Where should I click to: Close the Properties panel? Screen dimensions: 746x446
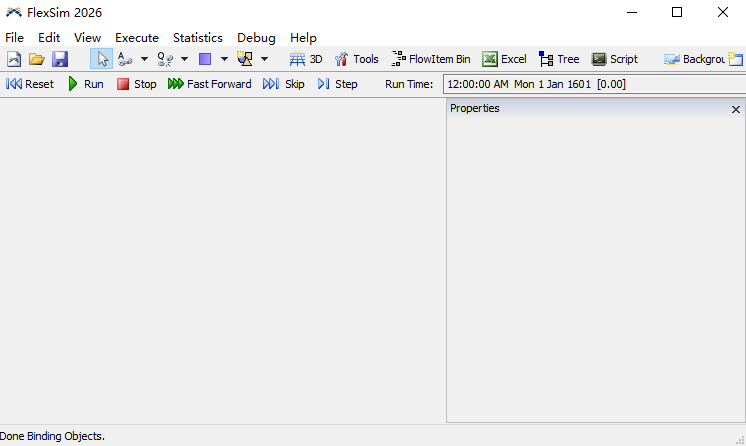click(736, 109)
